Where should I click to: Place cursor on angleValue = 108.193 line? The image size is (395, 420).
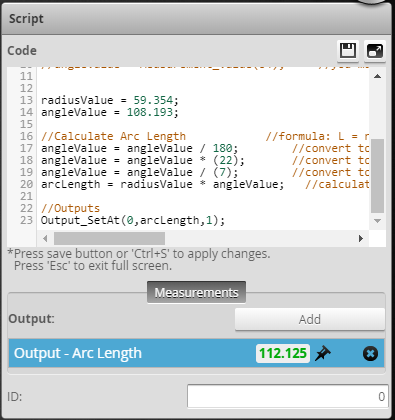pos(110,112)
